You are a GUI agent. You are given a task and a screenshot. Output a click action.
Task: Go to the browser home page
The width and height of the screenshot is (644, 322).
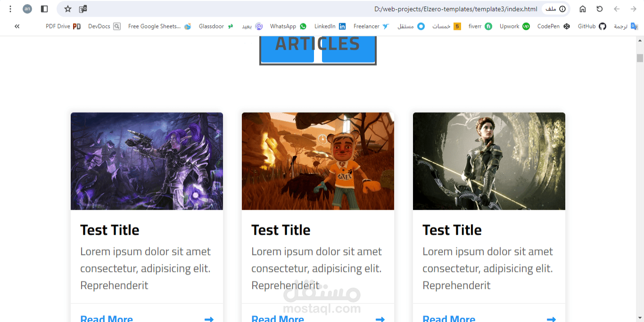[x=583, y=9]
